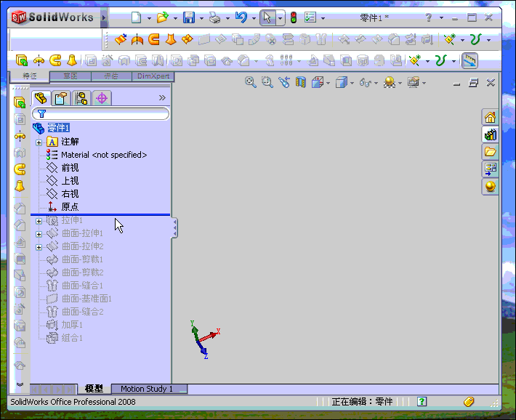Click the Zoom to Area icon
516x420 pixels.
tap(267, 82)
